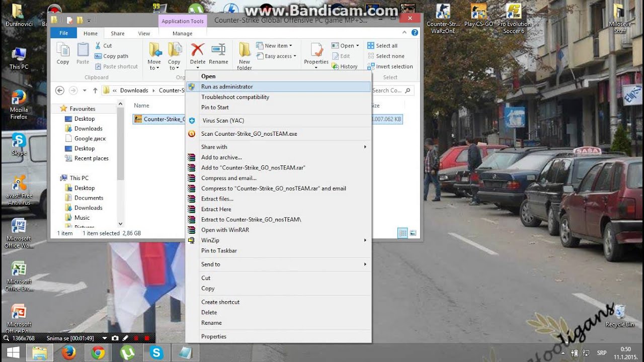The height and width of the screenshot is (362, 644).
Task: Open Recycle Bin on desktop
Action: [620, 316]
